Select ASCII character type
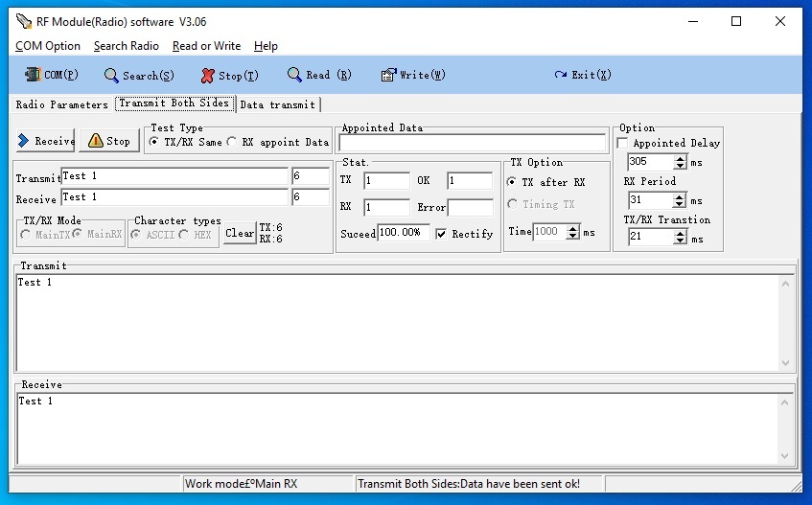This screenshot has width=812, height=505. pos(136,235)
